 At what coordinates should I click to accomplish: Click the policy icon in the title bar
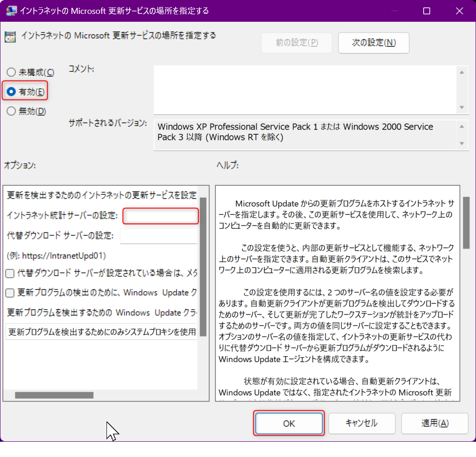pyautogui.click(x=11, y=11)
